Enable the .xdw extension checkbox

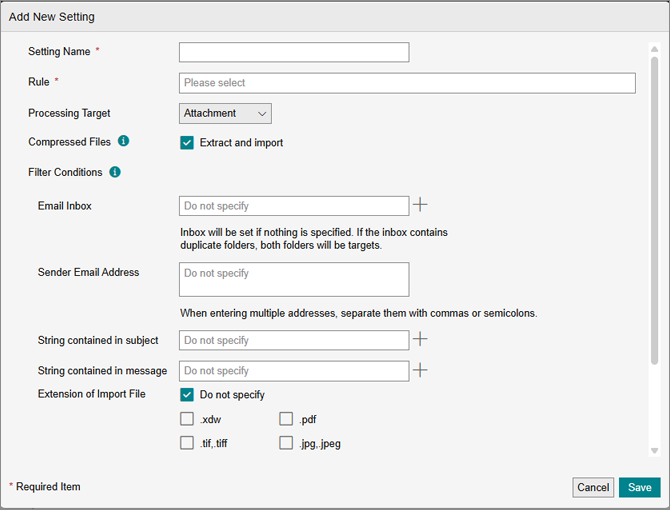pyautogui.click(x=187, y=419)
